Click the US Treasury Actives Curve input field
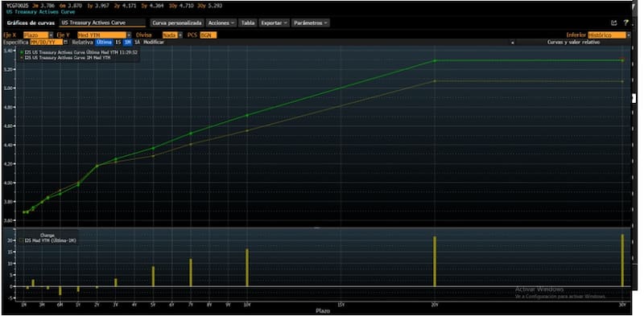This screenshot has height=316, width=644. (102, 23)
